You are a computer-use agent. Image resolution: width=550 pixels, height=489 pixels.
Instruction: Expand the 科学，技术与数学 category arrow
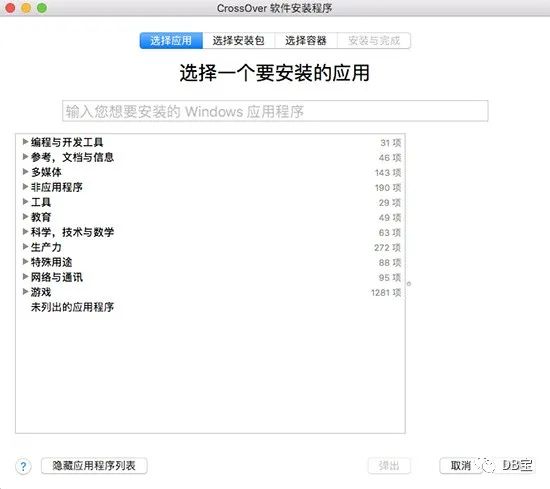[25, 232]
